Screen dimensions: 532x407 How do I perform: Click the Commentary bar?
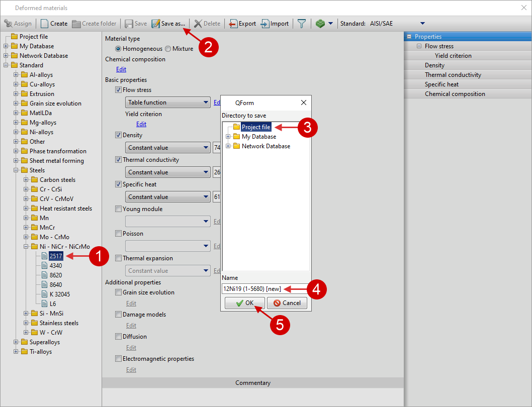[252, 383]
